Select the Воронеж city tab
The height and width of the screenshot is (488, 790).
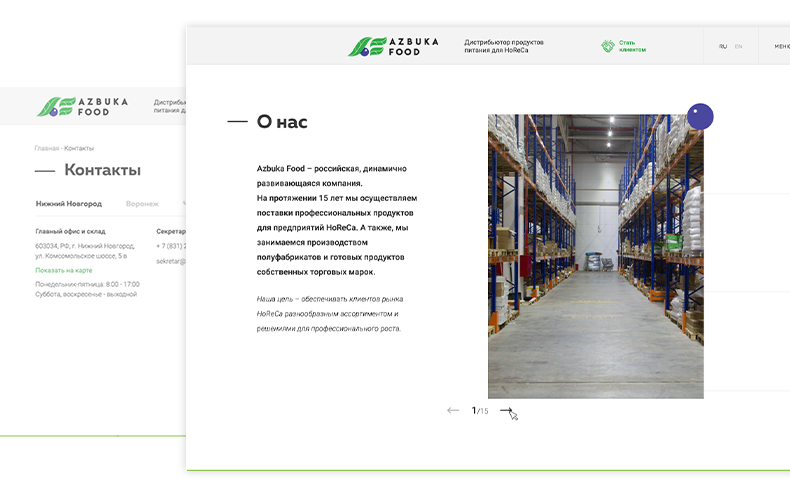click(x=142, y=204)
